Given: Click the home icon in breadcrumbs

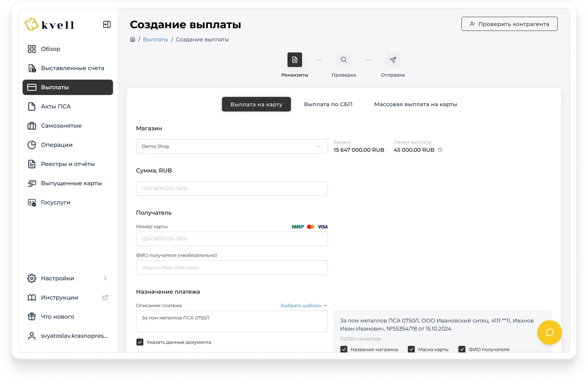Looking at the screenshot, I should click(x=133, y=39).
